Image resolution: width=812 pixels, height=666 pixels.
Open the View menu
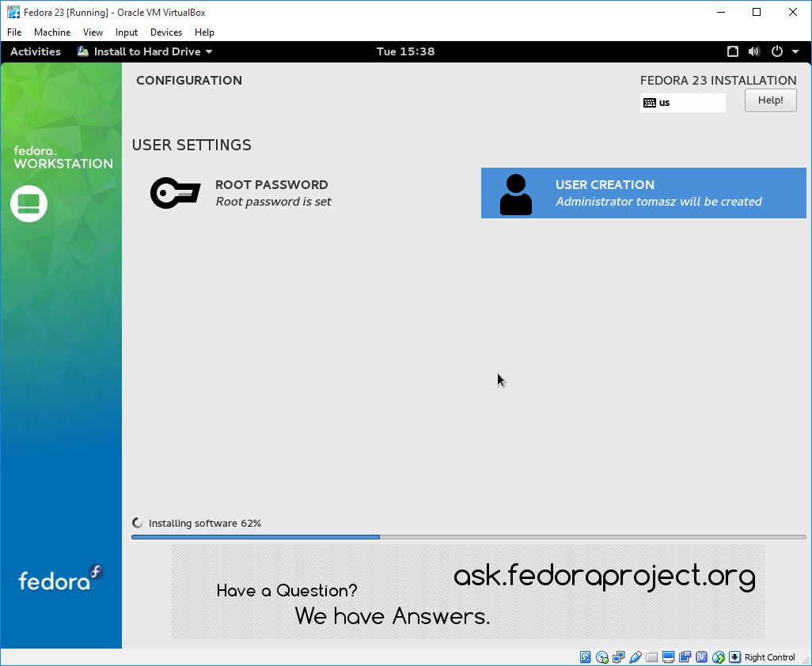tap(93, 32)
